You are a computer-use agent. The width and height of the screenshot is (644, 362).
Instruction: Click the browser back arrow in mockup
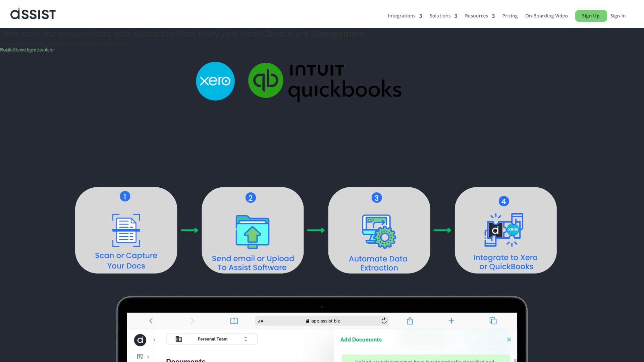click(151, 321)
